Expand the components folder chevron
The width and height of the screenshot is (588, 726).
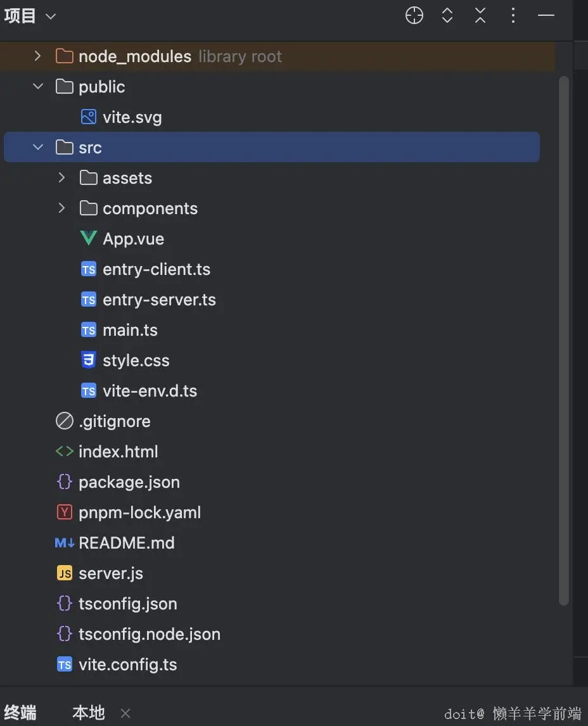(x=61, y=208)
